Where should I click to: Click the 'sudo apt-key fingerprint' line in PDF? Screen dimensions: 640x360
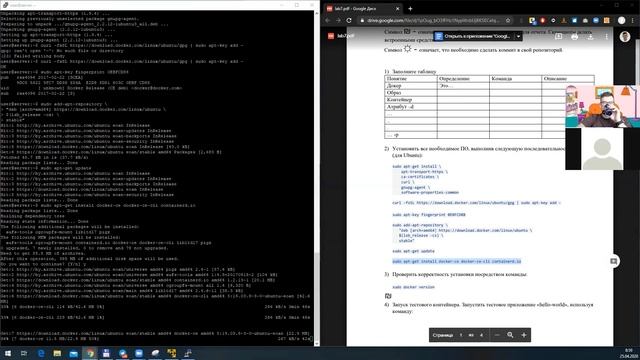tap(429, 215)
